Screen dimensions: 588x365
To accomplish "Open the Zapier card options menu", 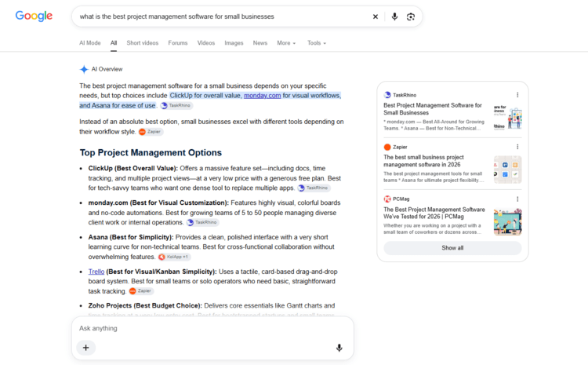I will point(517,147).
